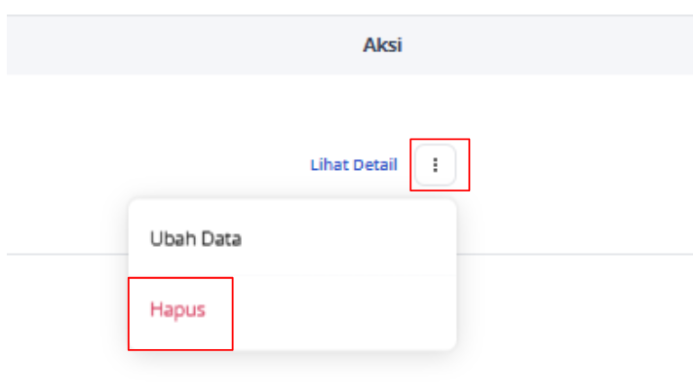Viewport: 693px width, 391px height.
Task: Delete the record with Hapus
Action: pos(178,310)
